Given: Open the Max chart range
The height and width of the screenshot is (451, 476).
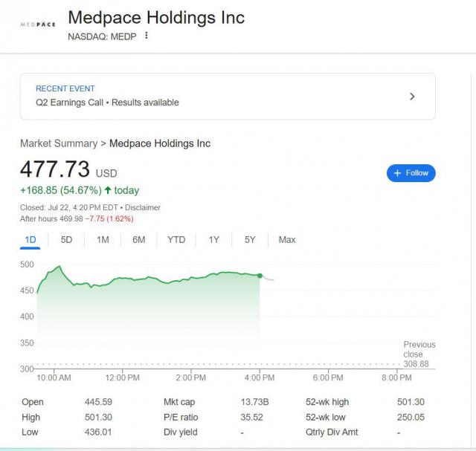Looking at the screenshot, I should pos(287,239).
